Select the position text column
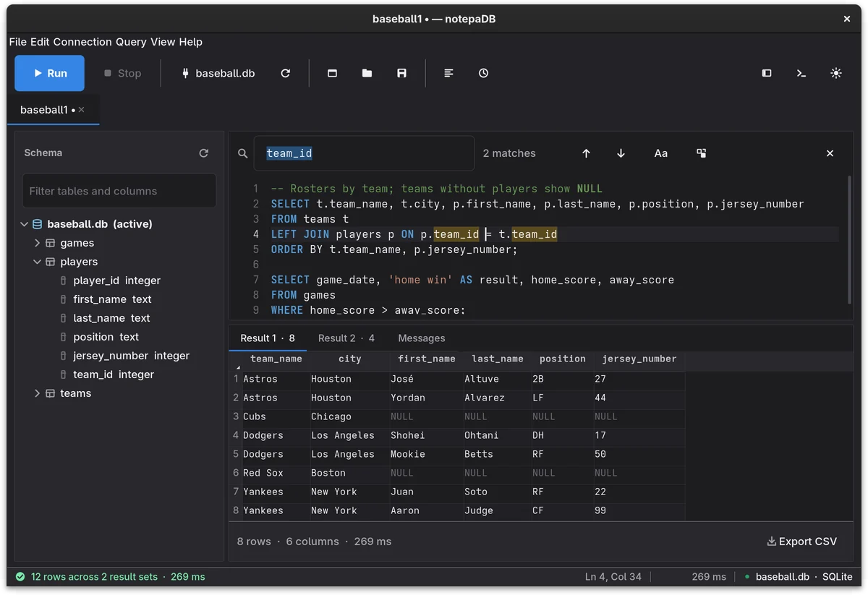 click(106, 337)
